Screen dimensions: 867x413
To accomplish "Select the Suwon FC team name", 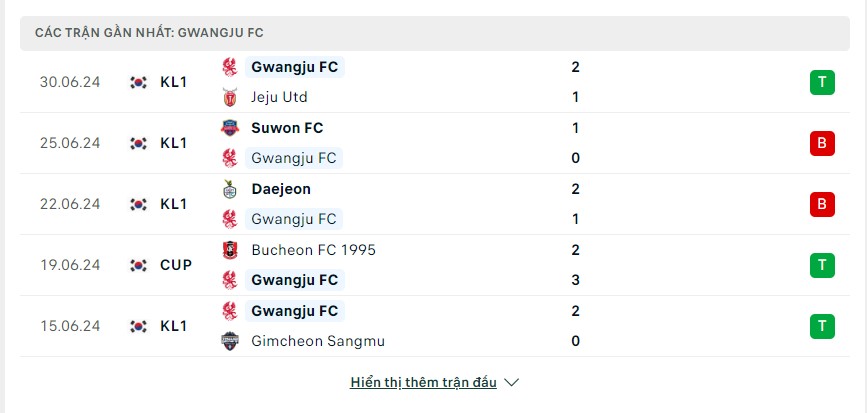I will [x=287, y=128].
